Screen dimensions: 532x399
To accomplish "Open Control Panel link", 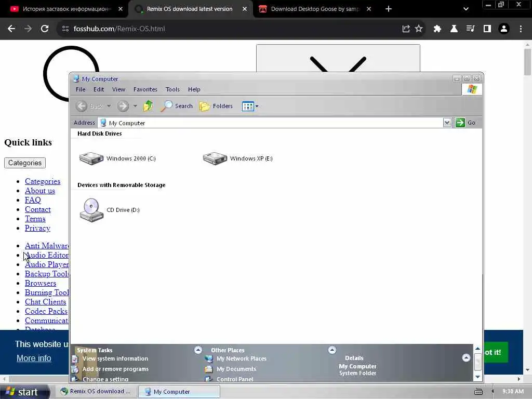I will point(235,379).
